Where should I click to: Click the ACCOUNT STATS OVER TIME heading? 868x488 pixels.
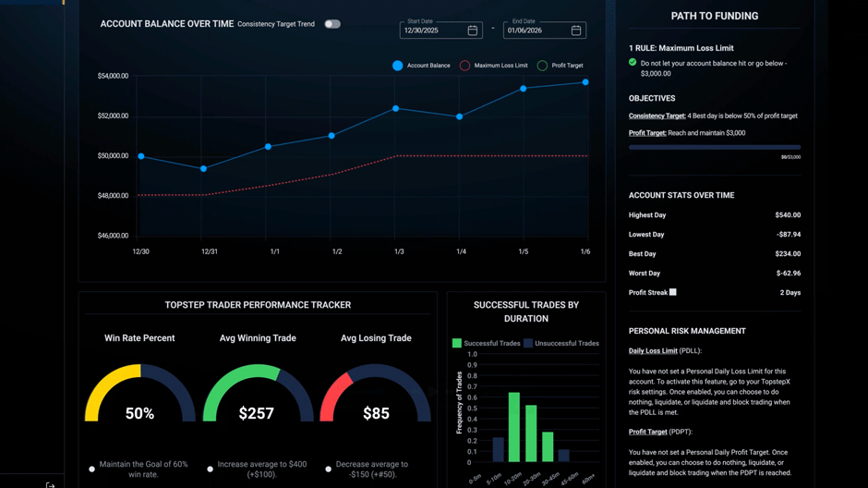pyautogui.click(x=681, y=195)
